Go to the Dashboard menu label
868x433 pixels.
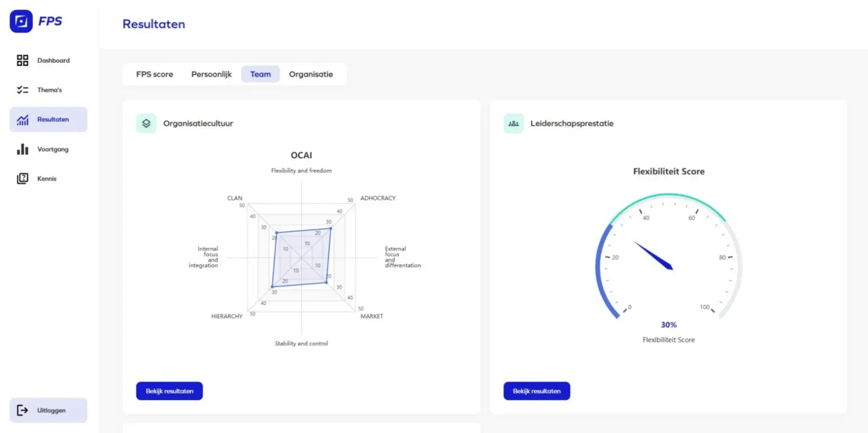54,60
